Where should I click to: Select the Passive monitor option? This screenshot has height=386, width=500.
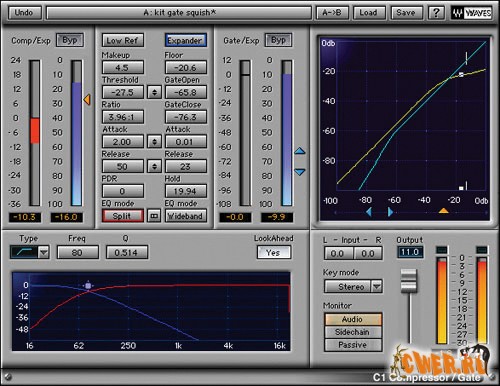pos(352,345)
